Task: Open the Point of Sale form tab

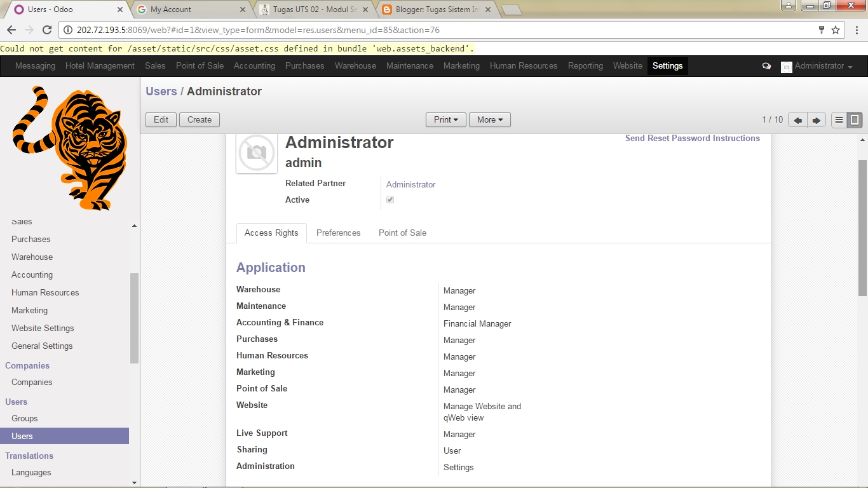Action: click(x=402, y=233)
